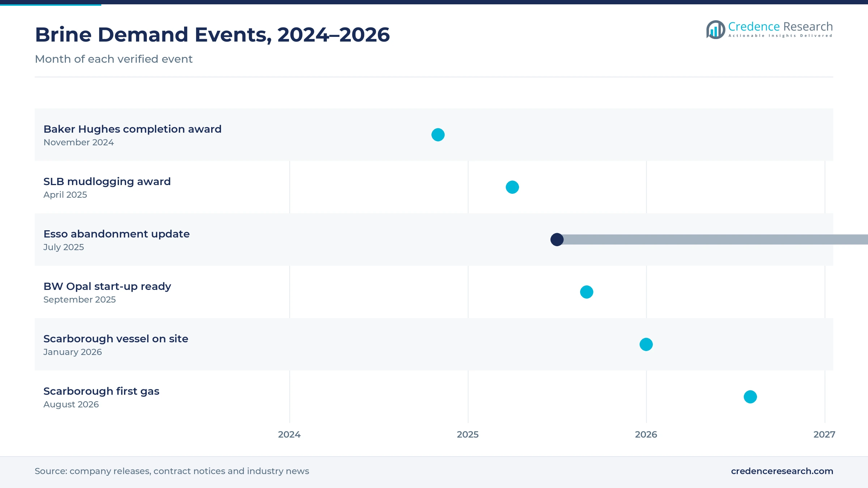
Task: Click the 'Source: company releases' footer note
Action: coord(172,471)
